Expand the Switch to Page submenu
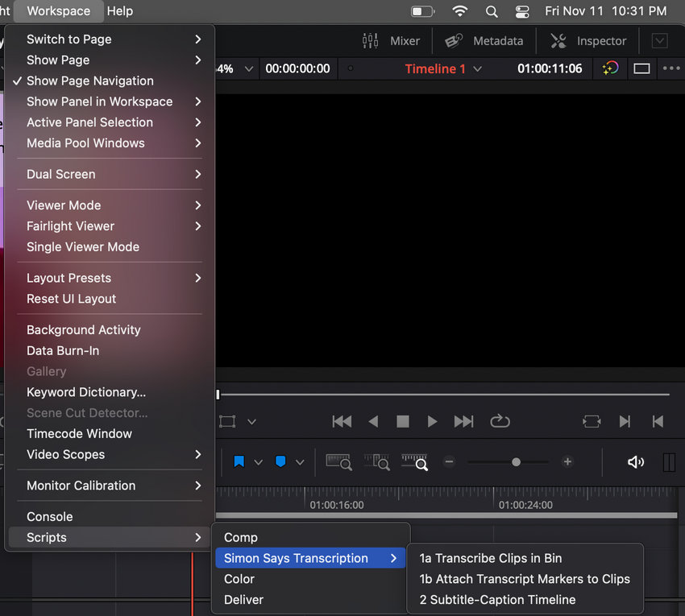Viewport: 685px width, 616px height. coord(110,39)
